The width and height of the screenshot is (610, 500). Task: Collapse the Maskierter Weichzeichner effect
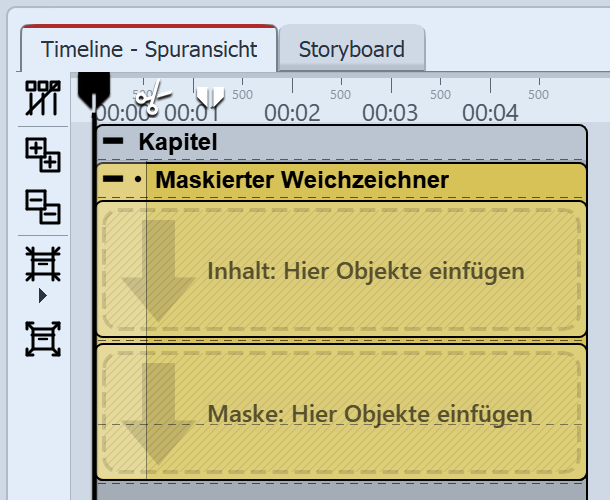[115, 181]
